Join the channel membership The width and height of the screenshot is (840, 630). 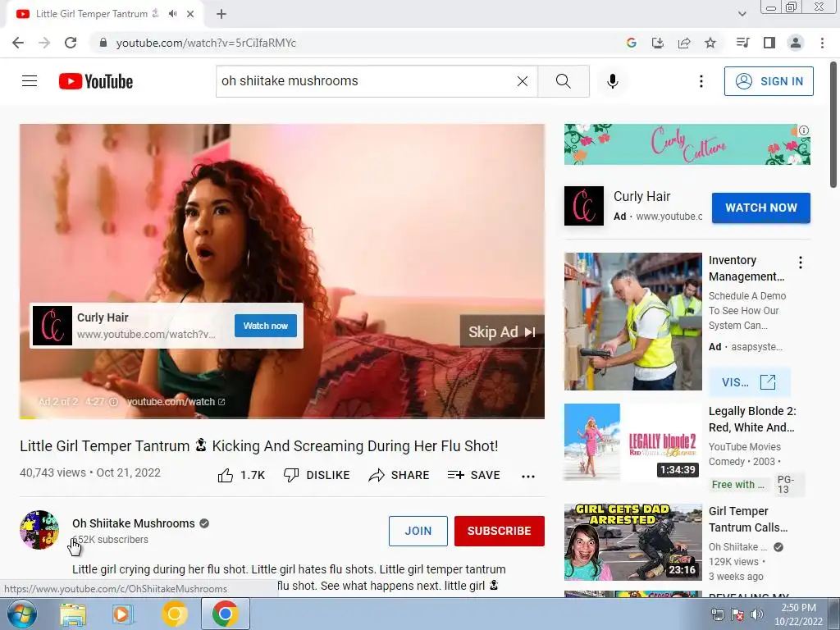click(418, 531)
